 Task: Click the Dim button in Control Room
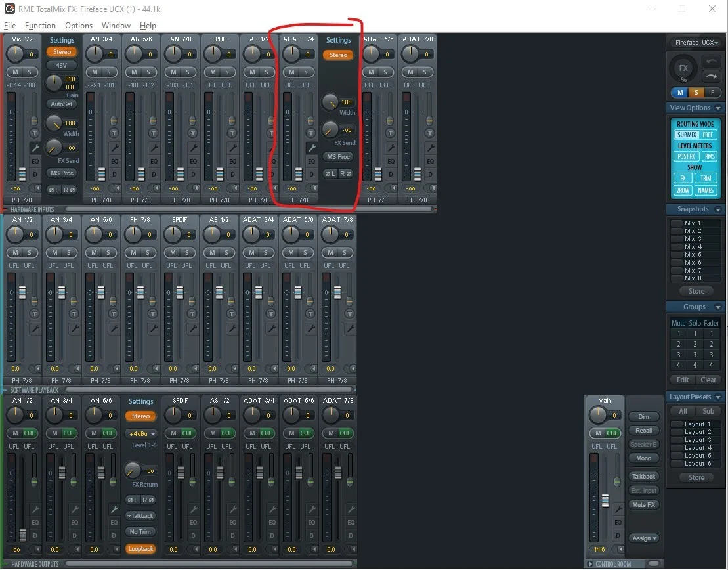click(x=643, y=417)
